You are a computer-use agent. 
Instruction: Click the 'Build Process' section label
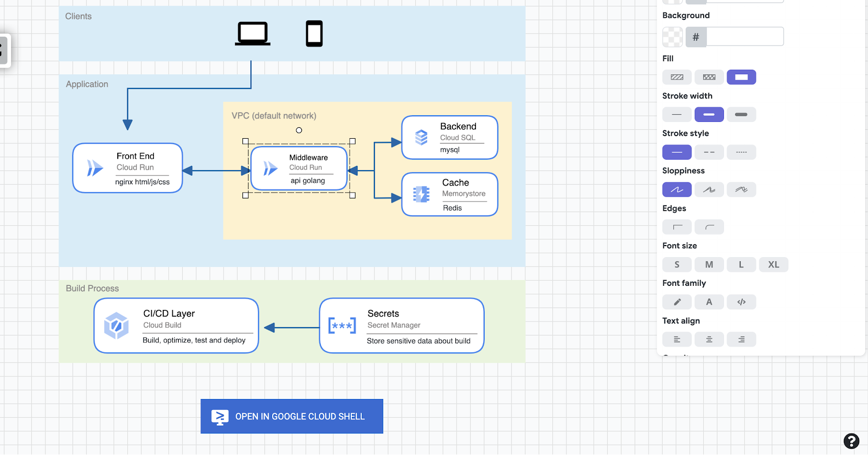click(x=92, y=288)
